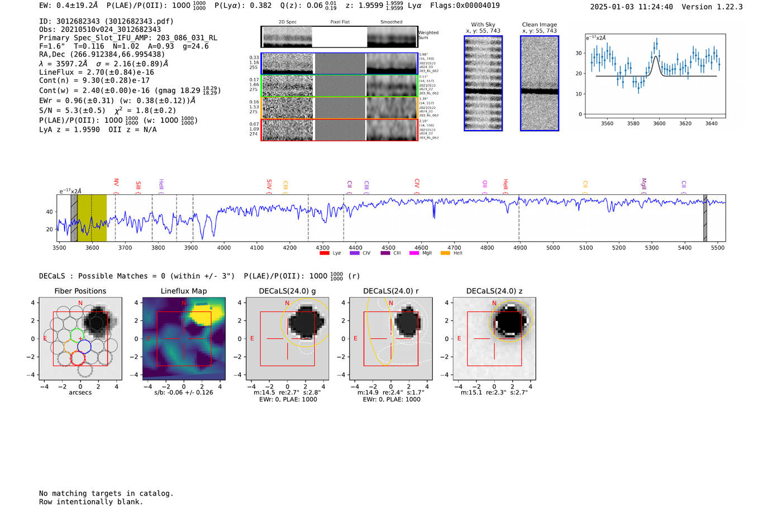Open the Clean Image cutout
This screenshot has height=532, width=782.
click(539, 83)
